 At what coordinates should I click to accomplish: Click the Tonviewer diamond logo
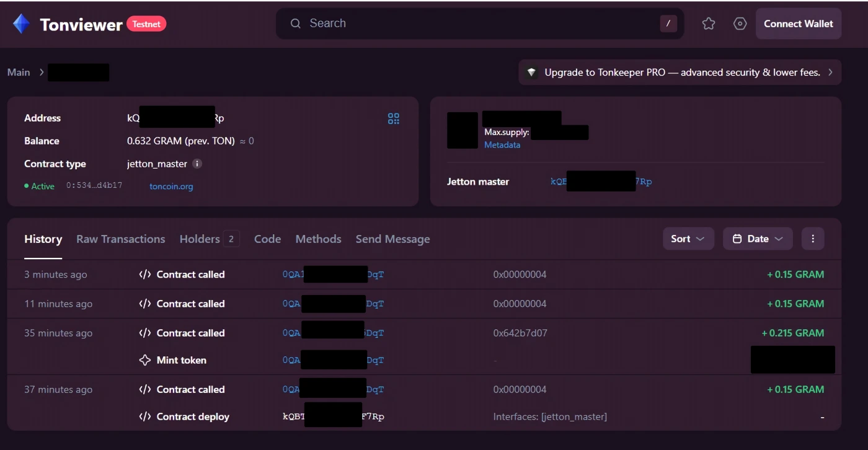click(x=22, y=24)
